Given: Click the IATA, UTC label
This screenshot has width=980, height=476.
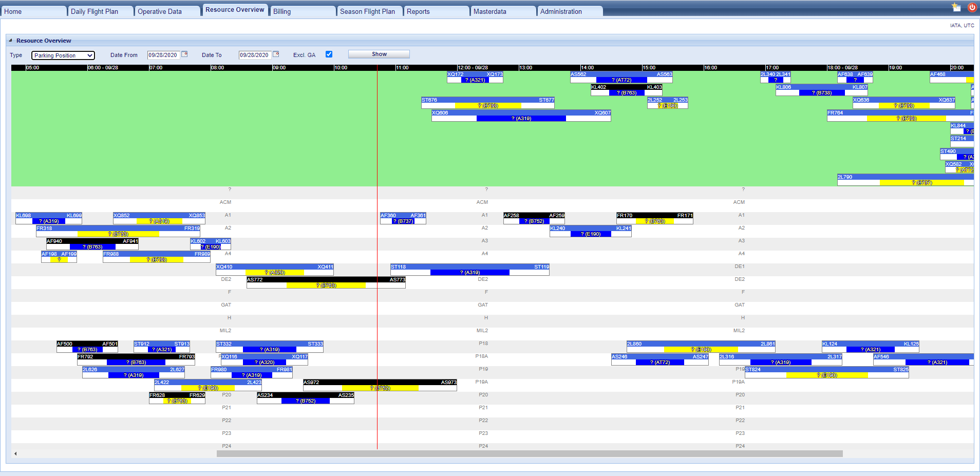Looking at the screenshot, I should point(962,25).
